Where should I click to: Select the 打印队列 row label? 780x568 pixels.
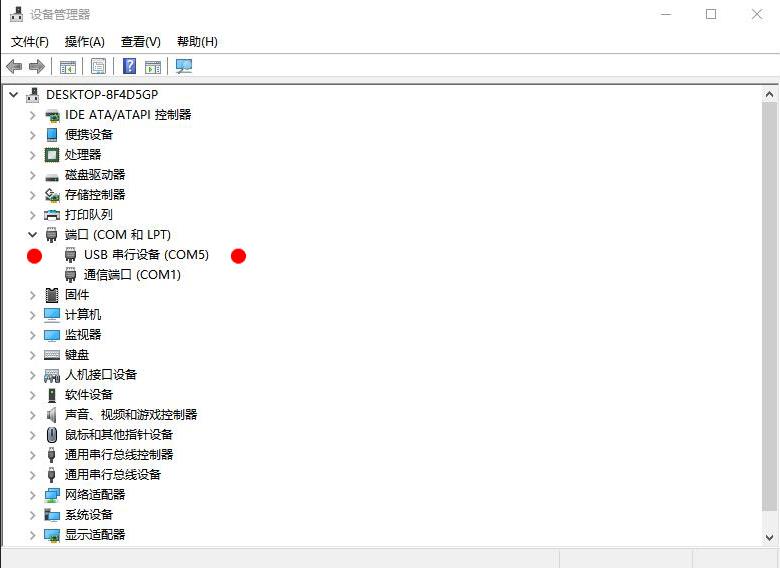click(89, 214)
